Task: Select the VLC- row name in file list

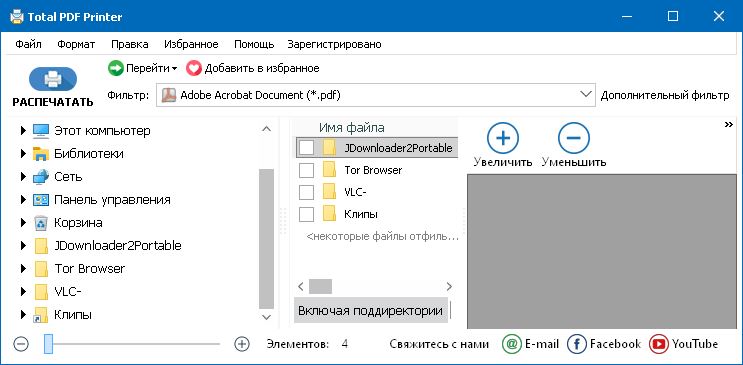Action: tap(355, 192)
